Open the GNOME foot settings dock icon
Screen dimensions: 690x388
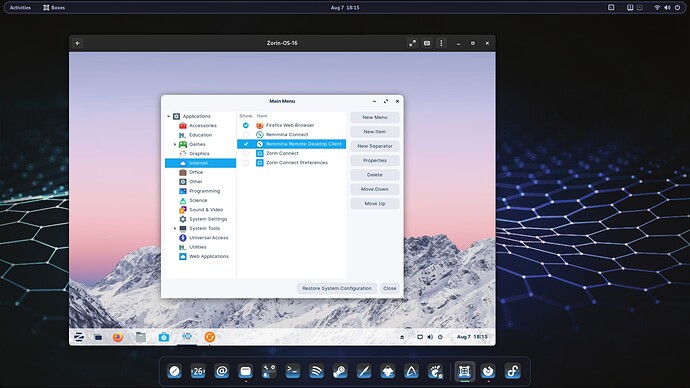[x=435, y=371]
